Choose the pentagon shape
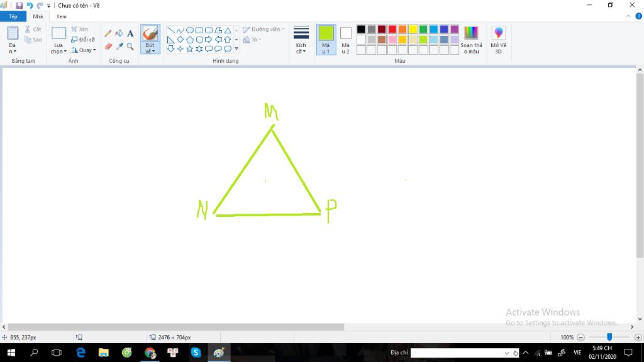 tap(190, 40)
